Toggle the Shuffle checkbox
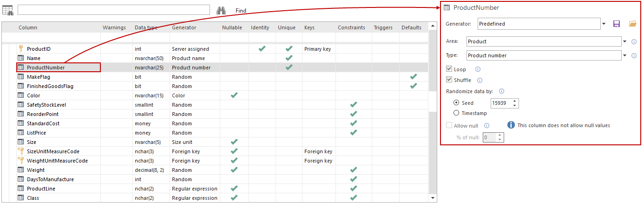The width and height of the screenshot is (644, 204). [x=449, y=80]
